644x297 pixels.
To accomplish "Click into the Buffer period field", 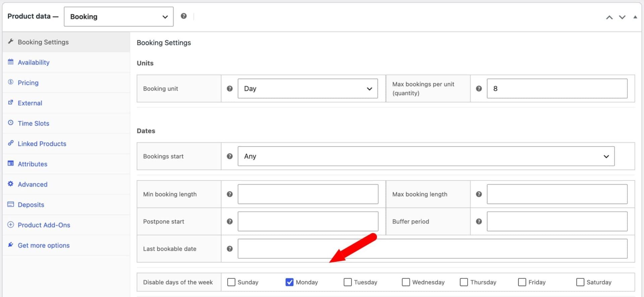I will pos(557,221).
